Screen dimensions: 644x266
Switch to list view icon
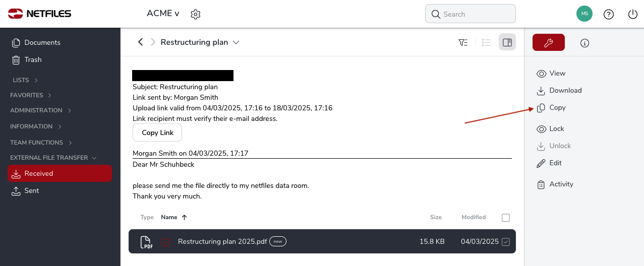point(486,42)
